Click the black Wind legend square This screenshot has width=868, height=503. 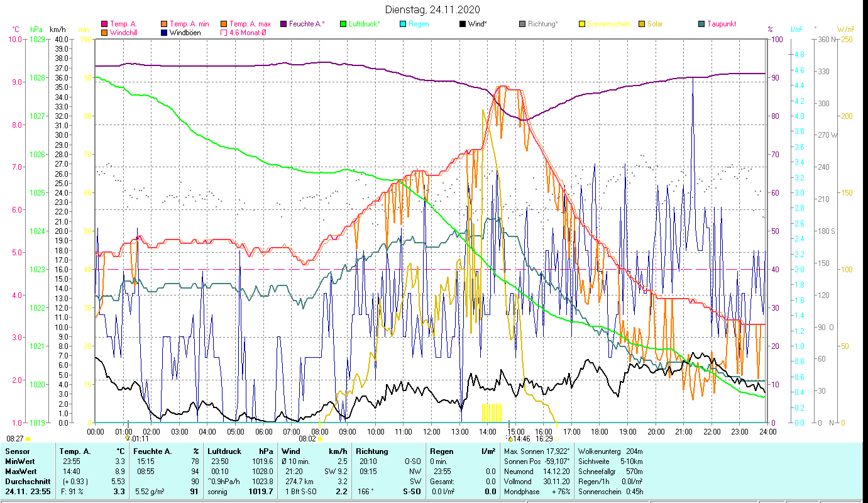(463, 25)
